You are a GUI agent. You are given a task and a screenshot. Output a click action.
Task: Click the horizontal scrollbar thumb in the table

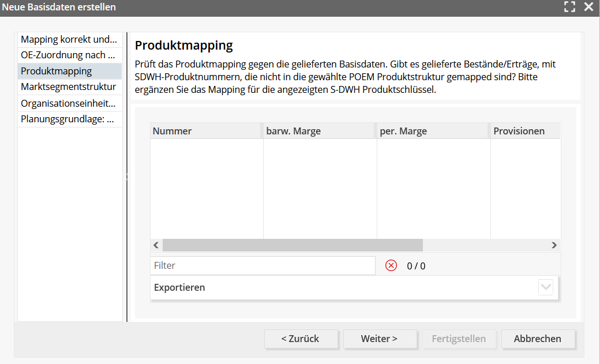point(292,245)
